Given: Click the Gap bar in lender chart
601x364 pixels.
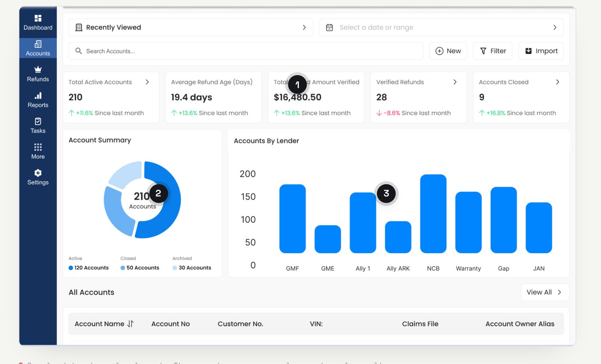Looking at the screenshot, I should (x=504, y=220).
